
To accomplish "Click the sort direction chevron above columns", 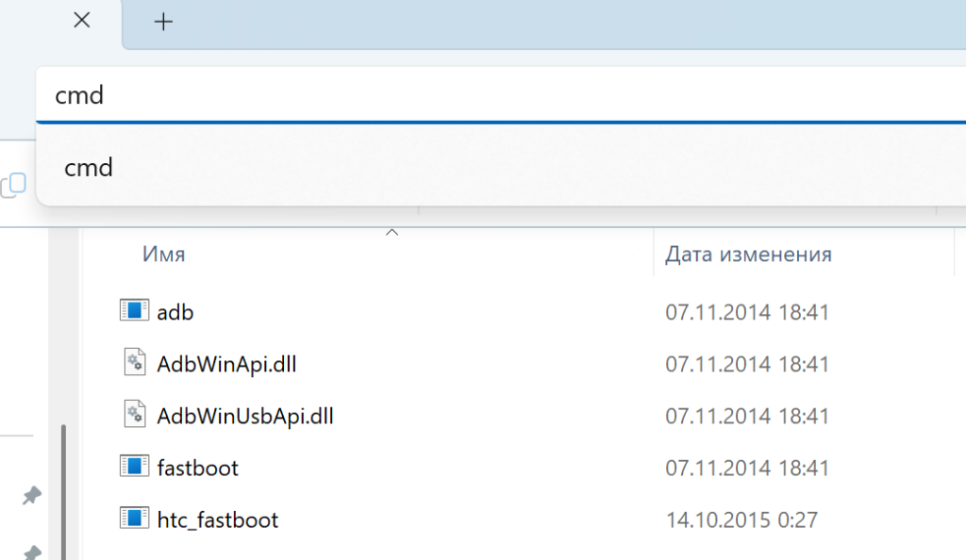I will click(x=391, y=233).
